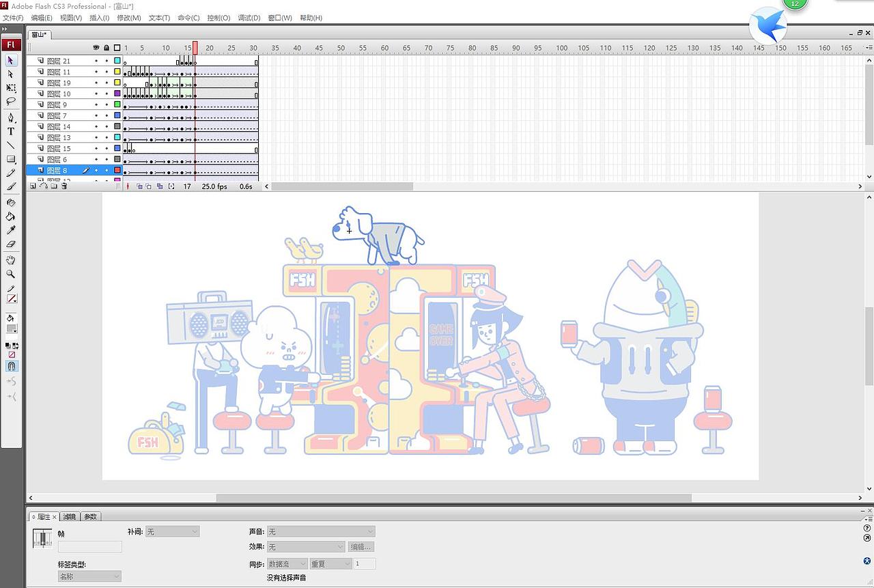Image resolution: width=874 pixels, height=588 pixels.
Task: Activate the Hand tool
Action: (x=11, y=260)
